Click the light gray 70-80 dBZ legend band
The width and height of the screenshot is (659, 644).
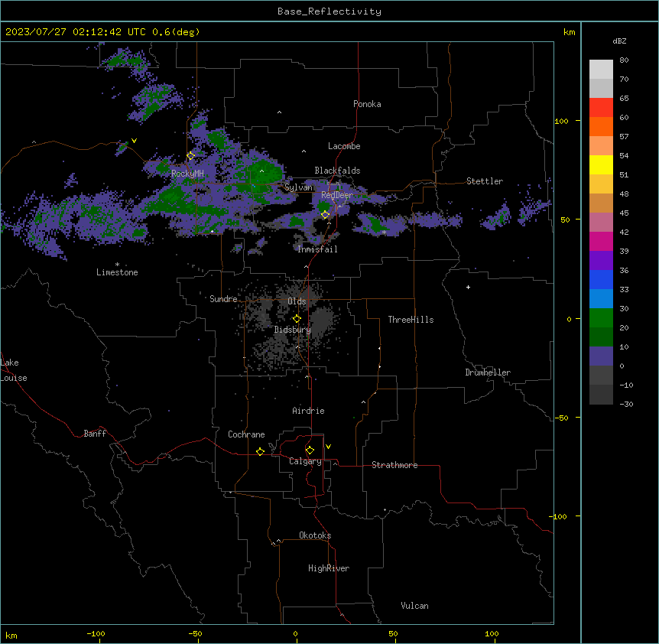(x=601, y=70)
